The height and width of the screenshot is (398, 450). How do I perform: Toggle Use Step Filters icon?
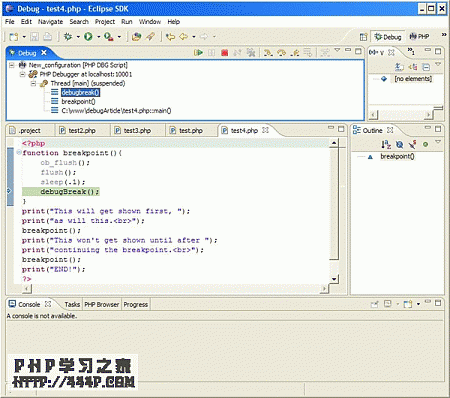click(x=325, y=53)
